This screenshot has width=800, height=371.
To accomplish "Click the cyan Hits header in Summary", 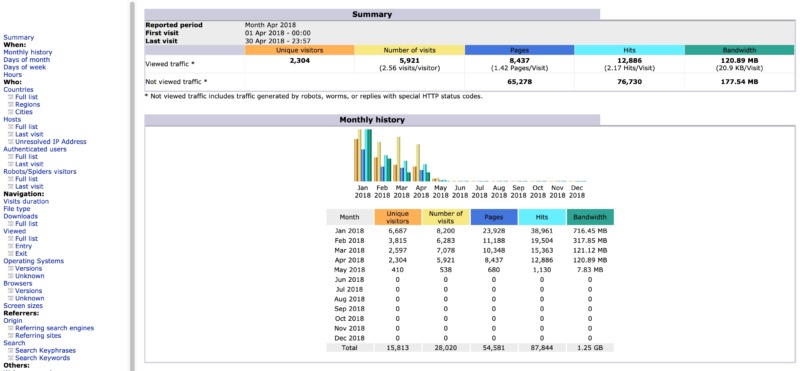I will (x=630, y=51).
